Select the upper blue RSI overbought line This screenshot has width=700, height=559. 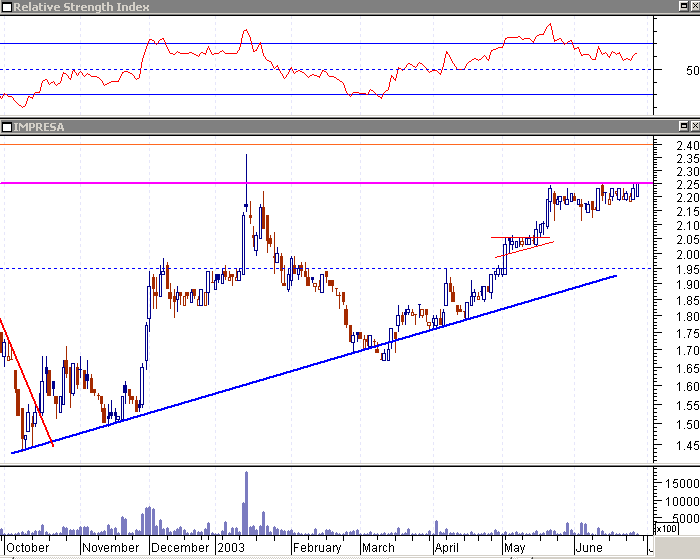[x=326, y=43]
